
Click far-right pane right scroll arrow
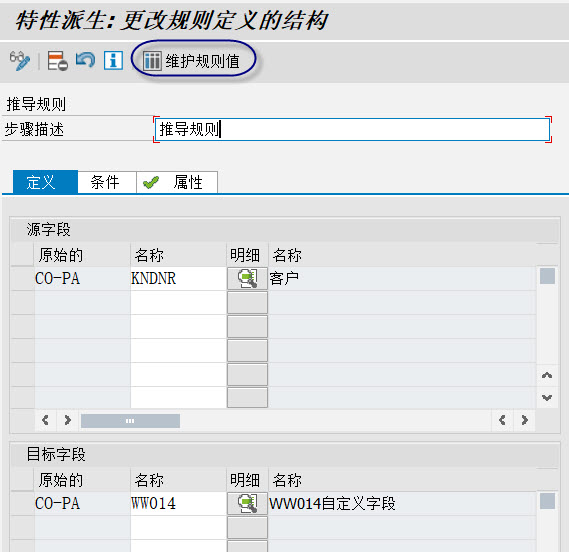[x=524, y=420]
